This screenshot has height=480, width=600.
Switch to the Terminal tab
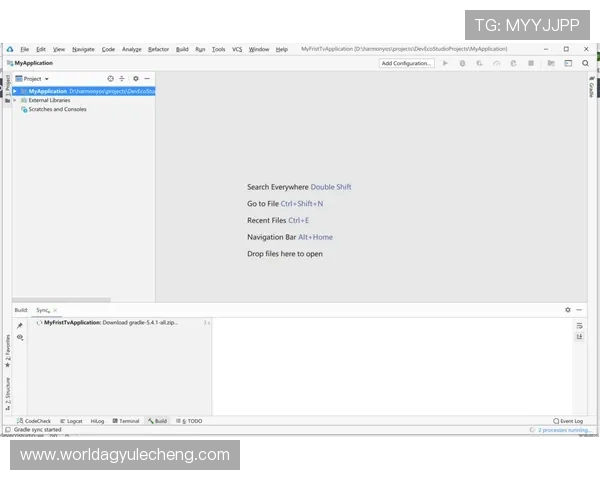(127, 421)
